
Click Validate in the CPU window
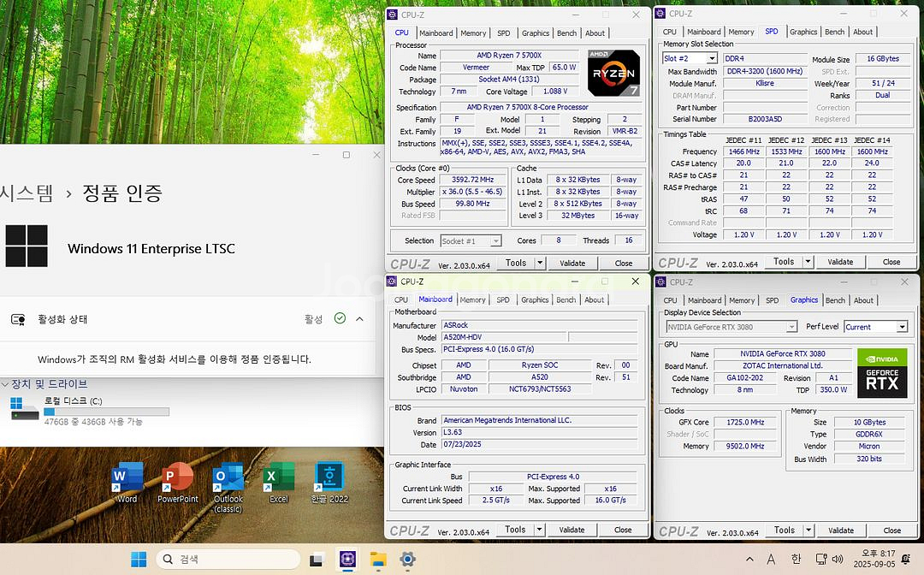[x=572, y=263]
